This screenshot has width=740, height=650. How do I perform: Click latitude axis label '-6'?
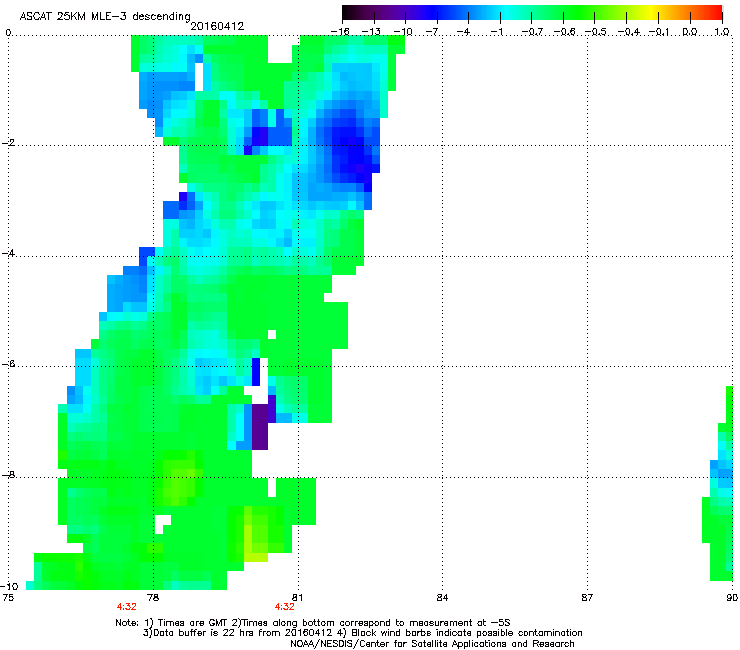(8, 364)
